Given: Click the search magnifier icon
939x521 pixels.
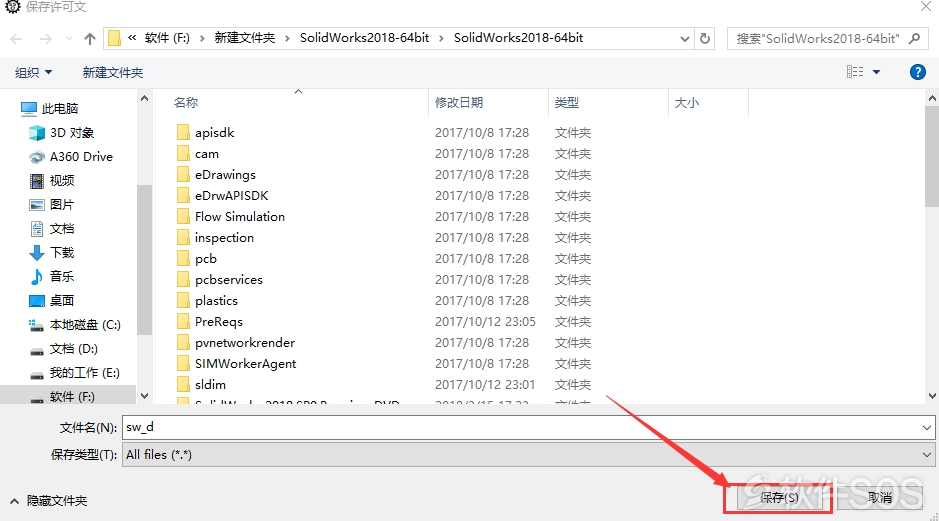Looking at the screenshot, I should [x=914, y=38].
